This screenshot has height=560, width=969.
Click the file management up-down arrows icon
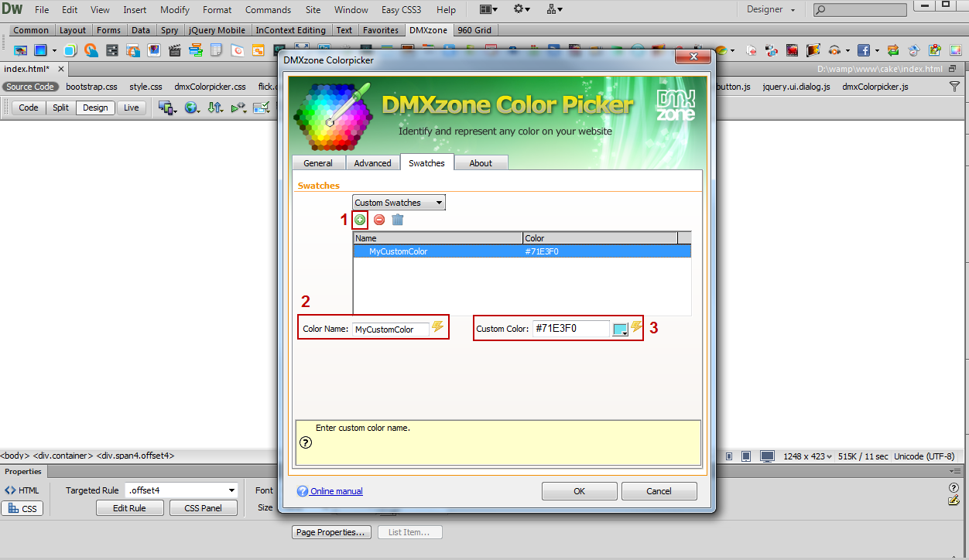[x=214, y=108]
